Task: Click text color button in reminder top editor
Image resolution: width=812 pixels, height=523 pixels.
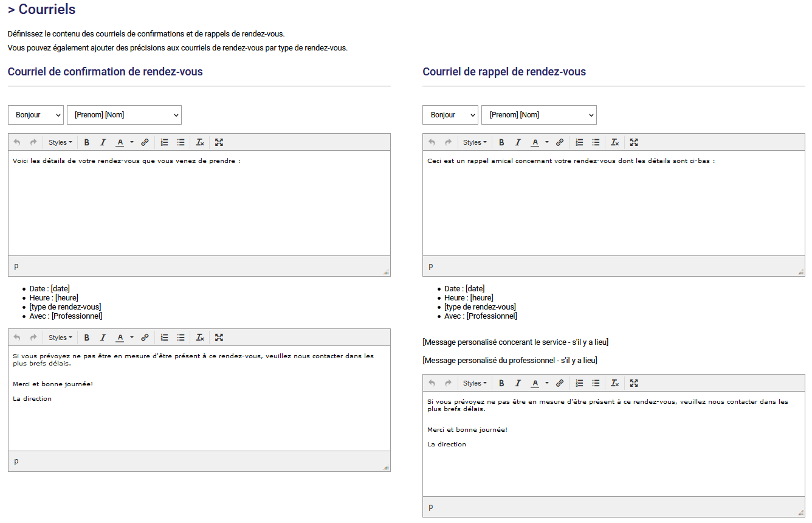Action: point(535,142)
